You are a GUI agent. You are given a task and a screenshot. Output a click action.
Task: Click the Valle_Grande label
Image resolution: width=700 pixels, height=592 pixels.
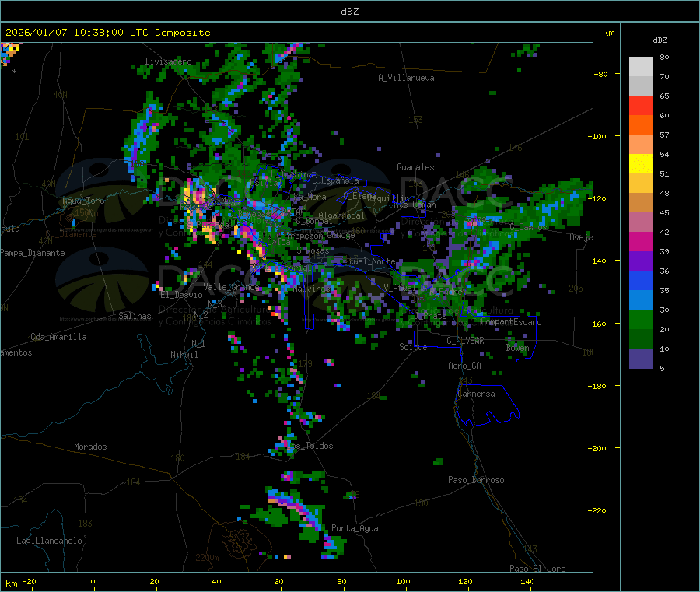231,286
